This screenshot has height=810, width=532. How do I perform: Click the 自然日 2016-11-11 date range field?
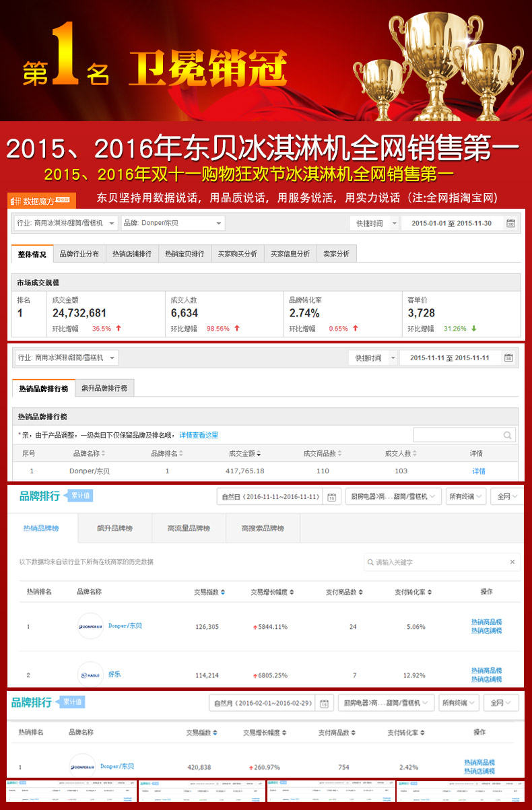coord(271,497)
